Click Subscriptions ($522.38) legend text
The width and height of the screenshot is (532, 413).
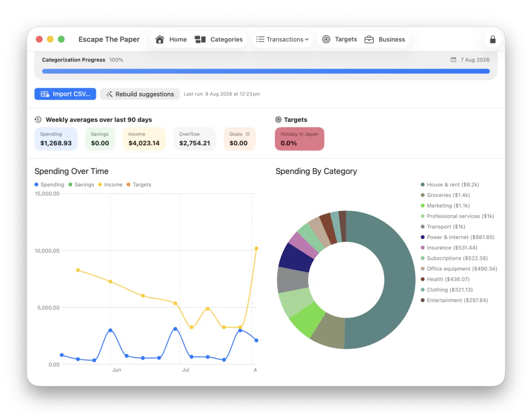(x=457, y=258)
